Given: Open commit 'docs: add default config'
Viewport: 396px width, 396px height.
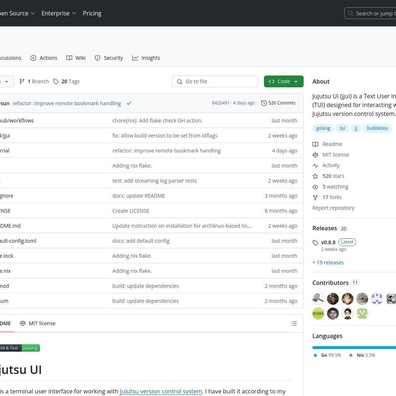Looking at the screenshot, I should (141, 241).
